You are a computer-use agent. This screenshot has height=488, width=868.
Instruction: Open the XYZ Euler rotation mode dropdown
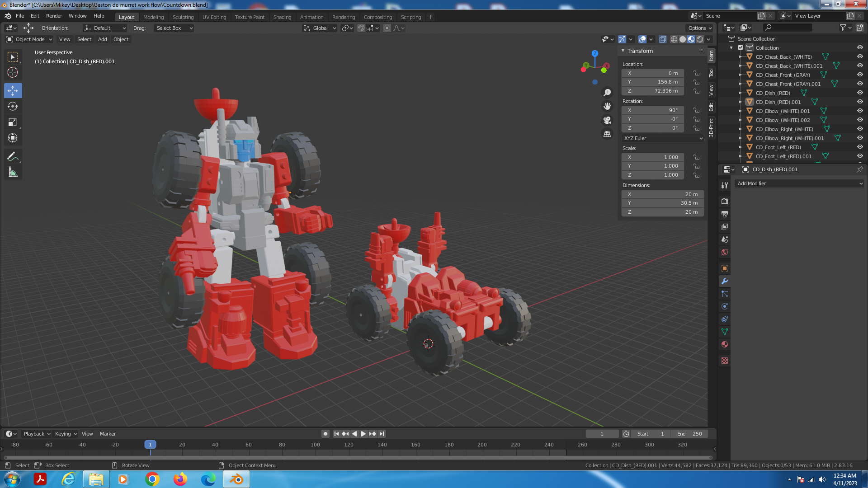[x=663, y=138]
